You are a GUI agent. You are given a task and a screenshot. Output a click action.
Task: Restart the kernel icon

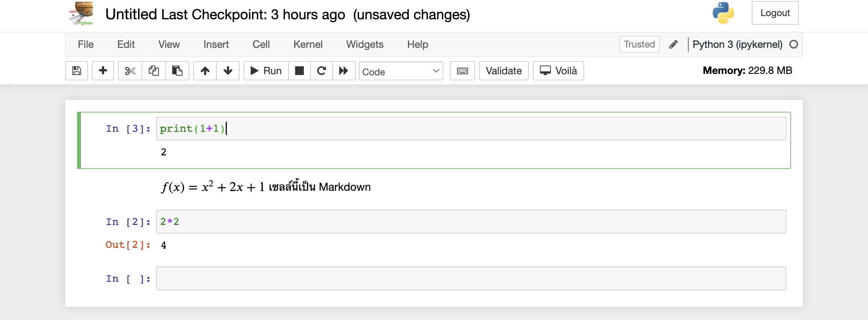(322, 71)
